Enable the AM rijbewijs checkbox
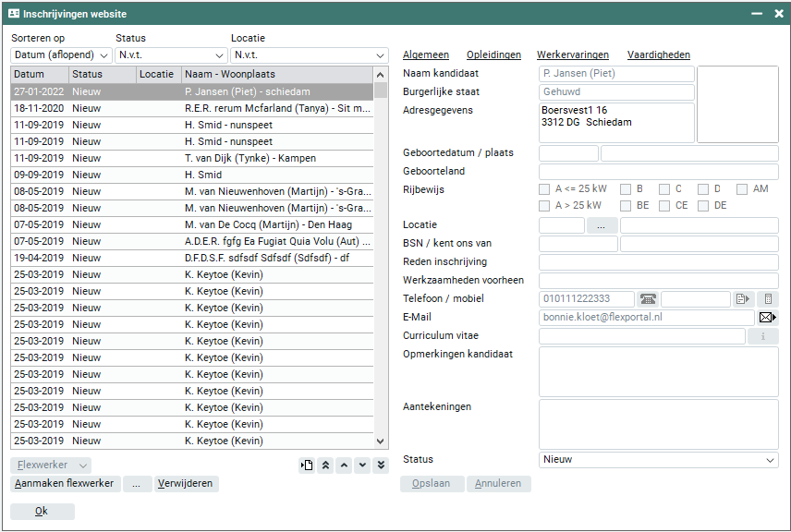This screenshot has width=791, height=532. (742, 189)
